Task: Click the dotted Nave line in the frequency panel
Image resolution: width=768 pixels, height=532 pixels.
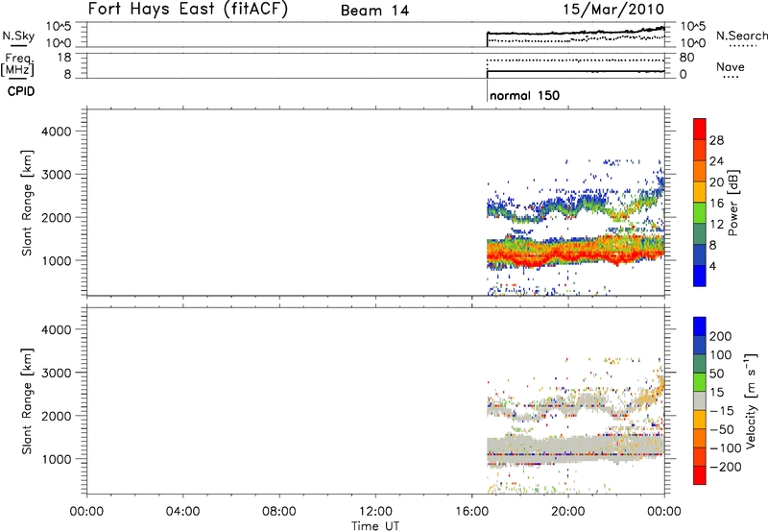Action: [x=575, y=60]
